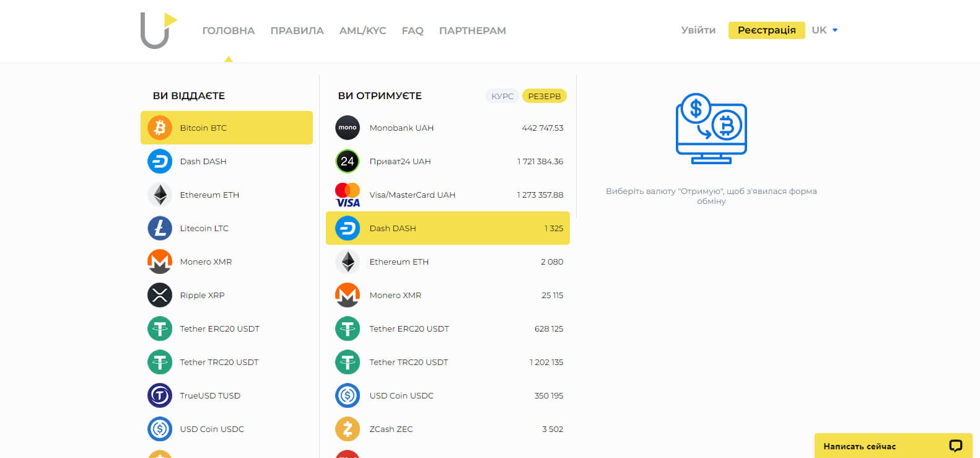
Task: Open the FAQ page
Action: tap(413, 30)
